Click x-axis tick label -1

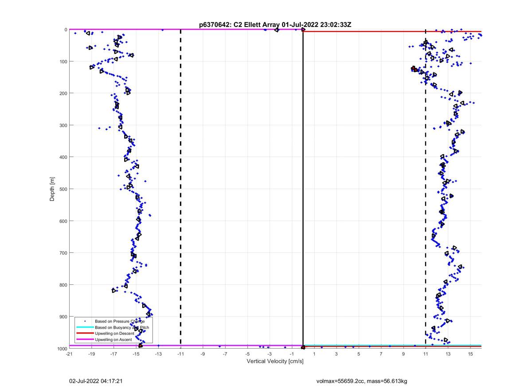click(292, 354)
